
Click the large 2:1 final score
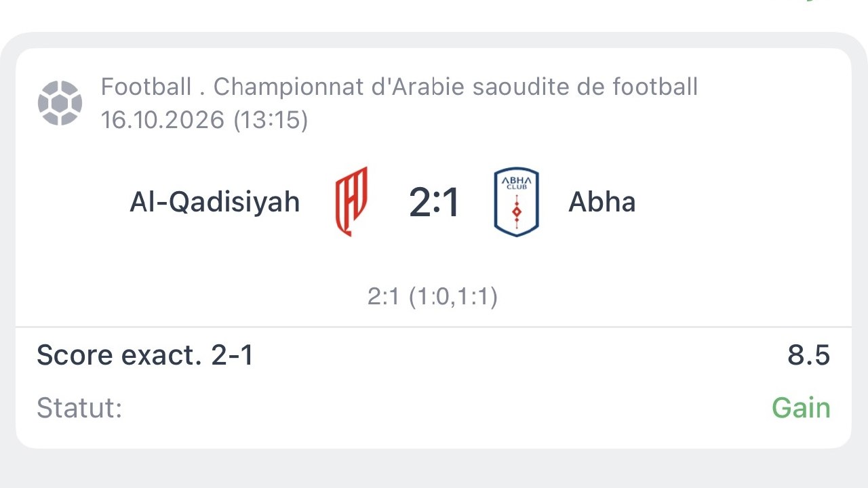434,202
